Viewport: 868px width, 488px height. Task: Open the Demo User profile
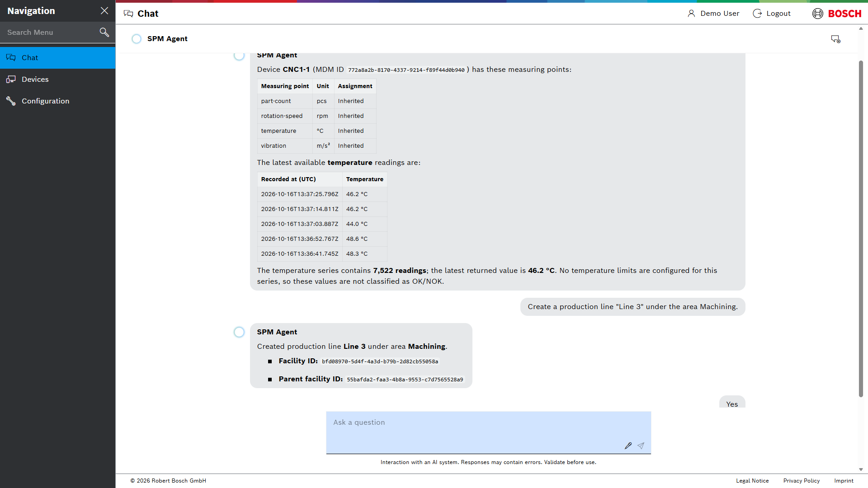(713, 14)
